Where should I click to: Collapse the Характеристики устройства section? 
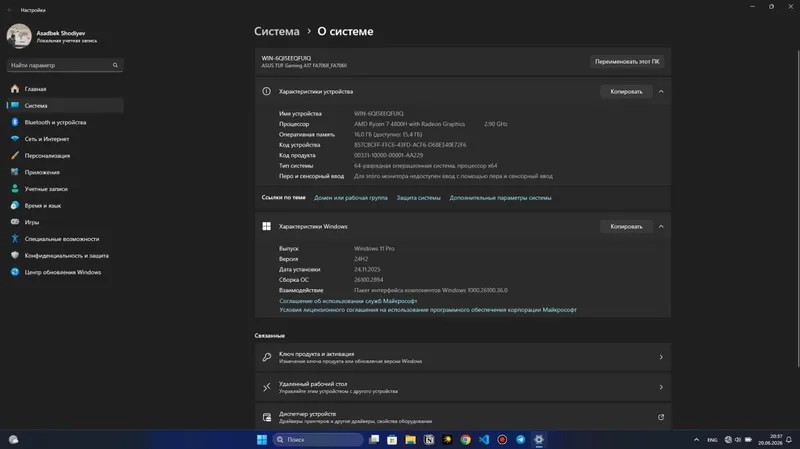coord(661,91)
